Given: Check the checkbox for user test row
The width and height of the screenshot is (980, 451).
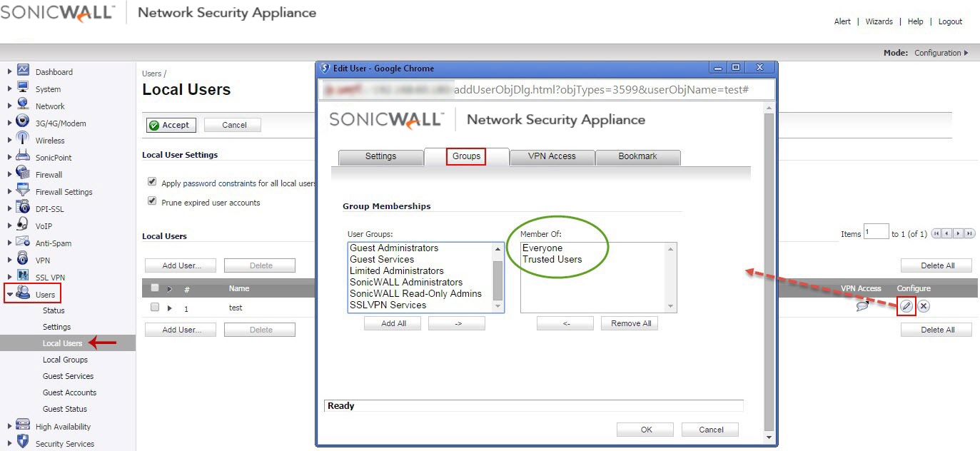Looking at the screenshot, I should coord(155,307).
